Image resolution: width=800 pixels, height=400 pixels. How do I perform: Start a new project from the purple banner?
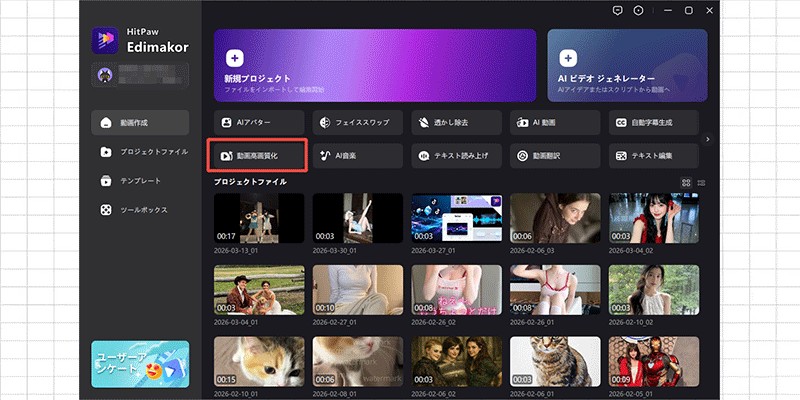[375, 65]
